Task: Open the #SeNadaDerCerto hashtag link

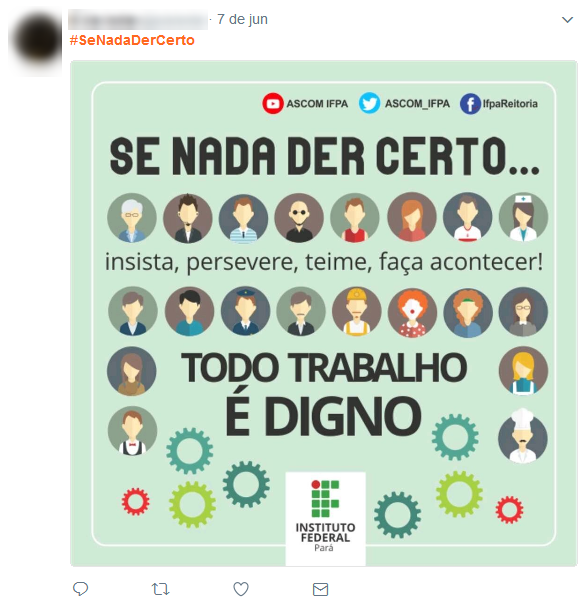Action: coord(132,40)
